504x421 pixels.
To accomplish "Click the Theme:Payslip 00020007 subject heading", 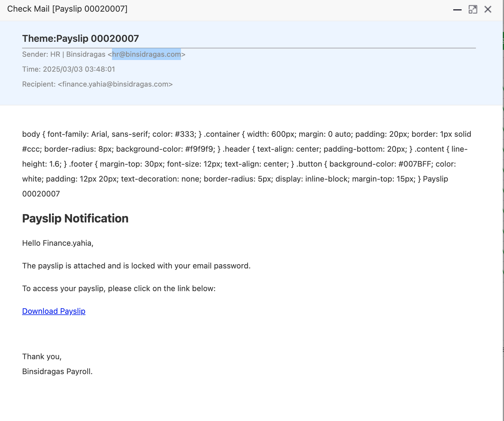I will point(80,39).
